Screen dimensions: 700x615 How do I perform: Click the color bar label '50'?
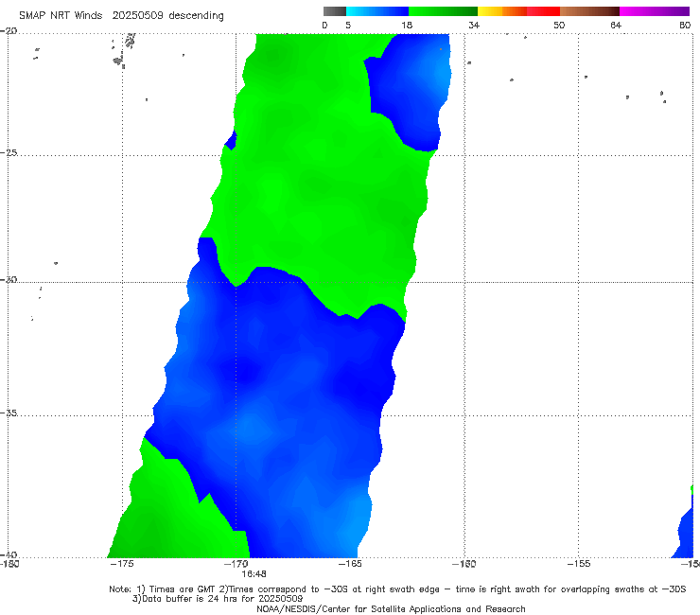click(559, 25)
